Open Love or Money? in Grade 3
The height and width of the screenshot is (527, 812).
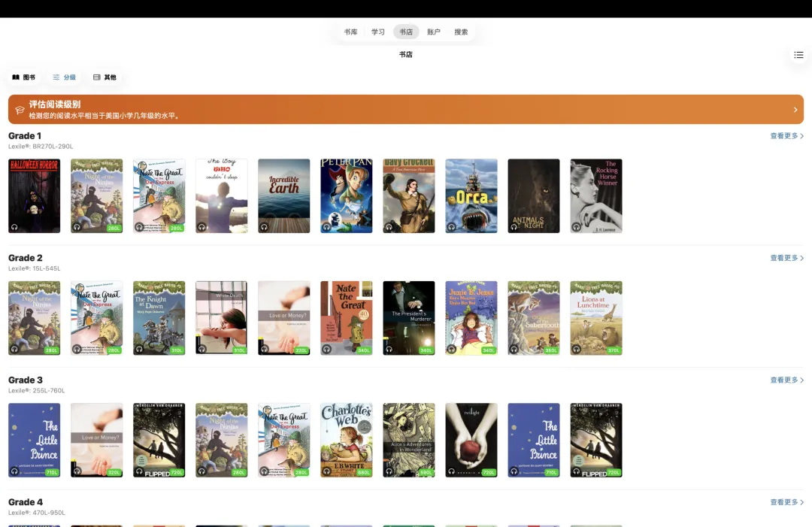[x=97, y=440]
